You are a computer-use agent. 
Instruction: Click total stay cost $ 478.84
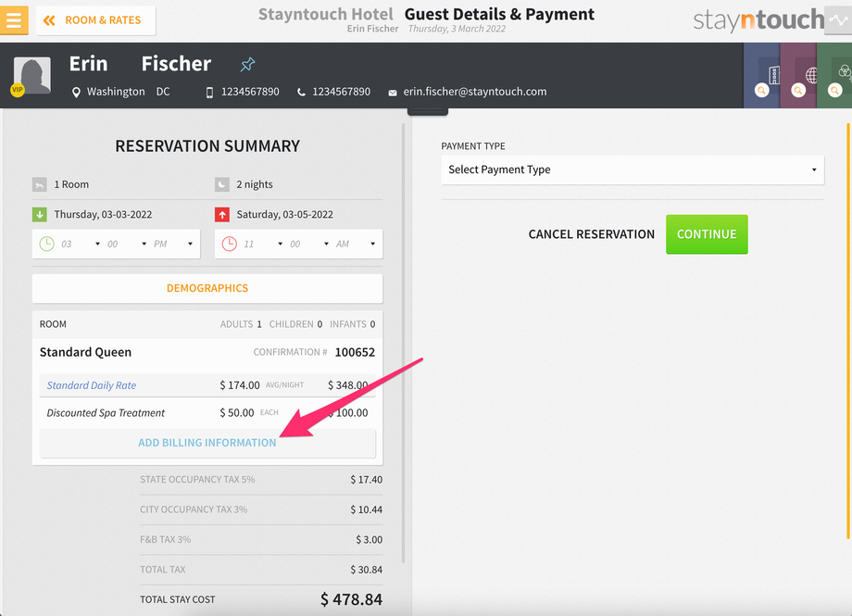click(351, 599)
